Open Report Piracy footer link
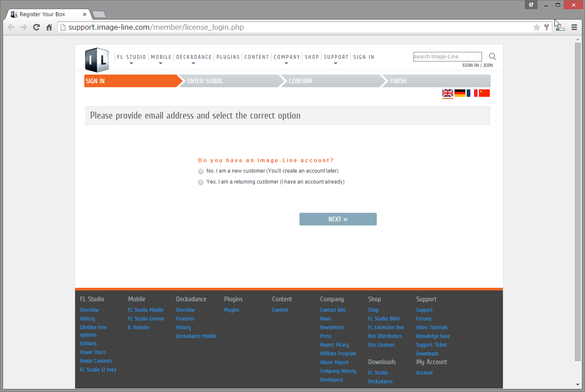This screenshot has height=392, width=585. pyautogui.click(x=334, y=345)
